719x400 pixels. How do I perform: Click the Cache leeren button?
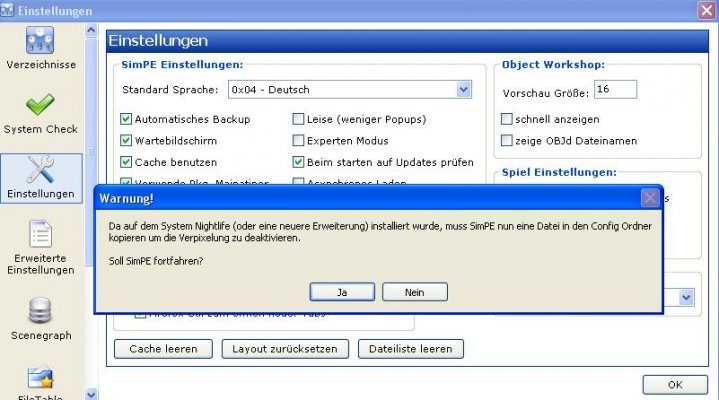tap(163, 349)
